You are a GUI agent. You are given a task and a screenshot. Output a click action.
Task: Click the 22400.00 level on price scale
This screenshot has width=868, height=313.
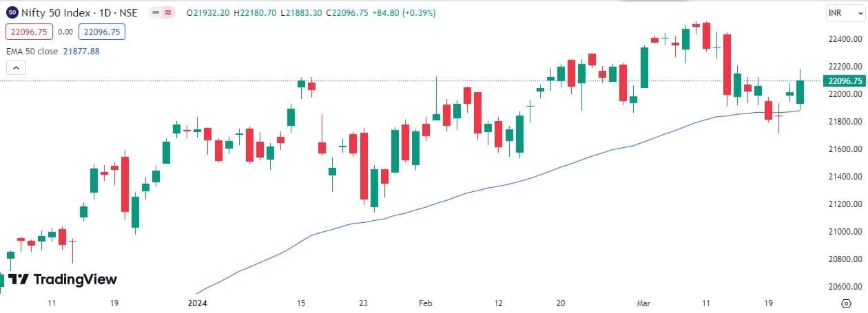(x=846, y=40)
